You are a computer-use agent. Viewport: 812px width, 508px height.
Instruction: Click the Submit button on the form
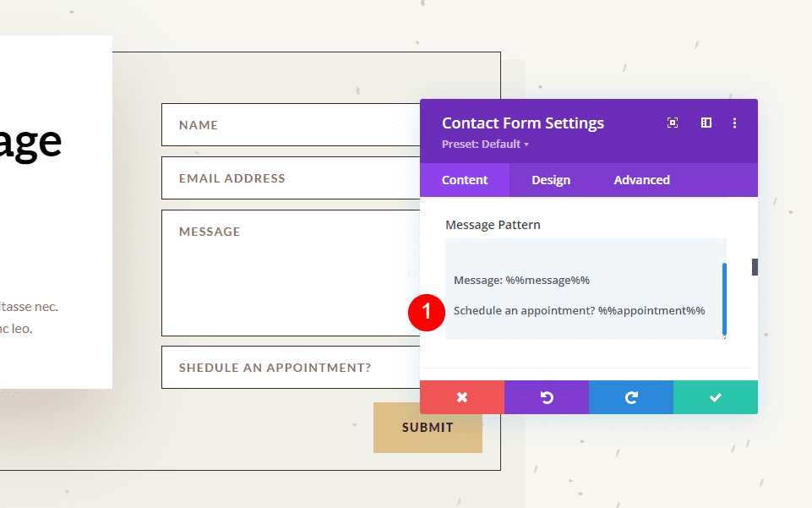pyautogui.click(x=428, y=428)
